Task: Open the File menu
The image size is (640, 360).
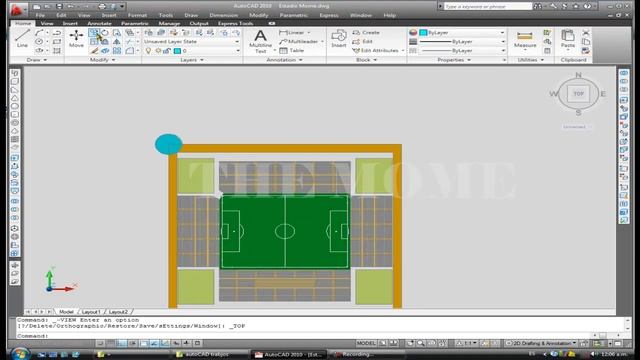Action: pyautogui.click(x=40, y=15)
